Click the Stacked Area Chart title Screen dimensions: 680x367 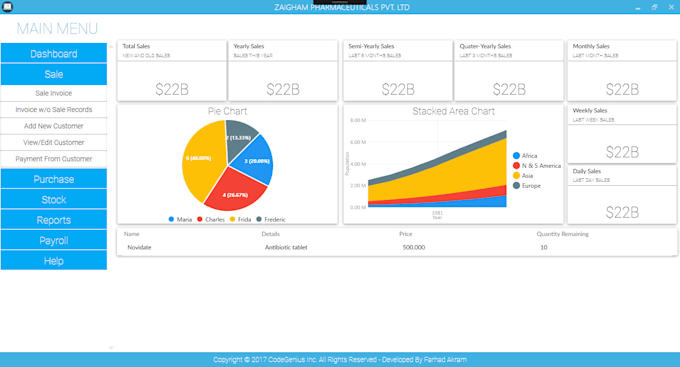[x=453, y=111]
